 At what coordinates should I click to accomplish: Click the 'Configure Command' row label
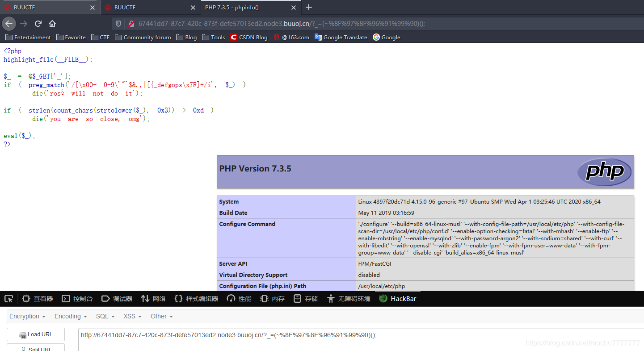[x=247, y=224]
